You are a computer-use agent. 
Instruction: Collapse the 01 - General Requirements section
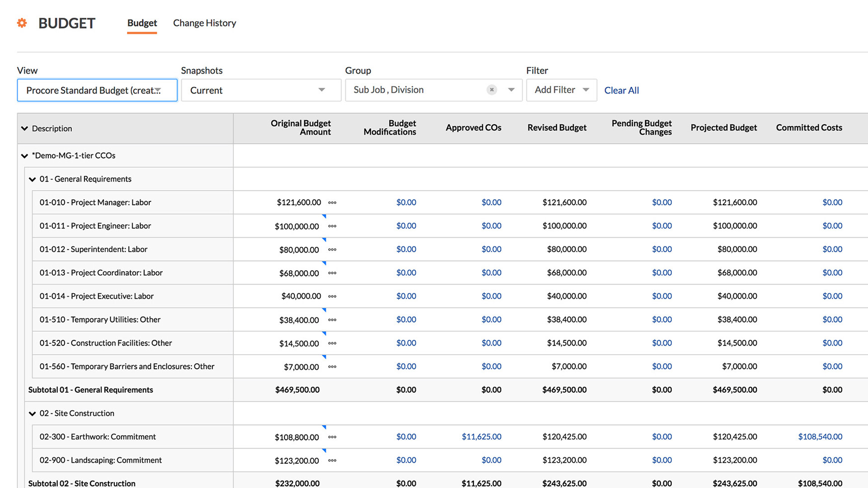pyautogui.click(x=32, y=179)
